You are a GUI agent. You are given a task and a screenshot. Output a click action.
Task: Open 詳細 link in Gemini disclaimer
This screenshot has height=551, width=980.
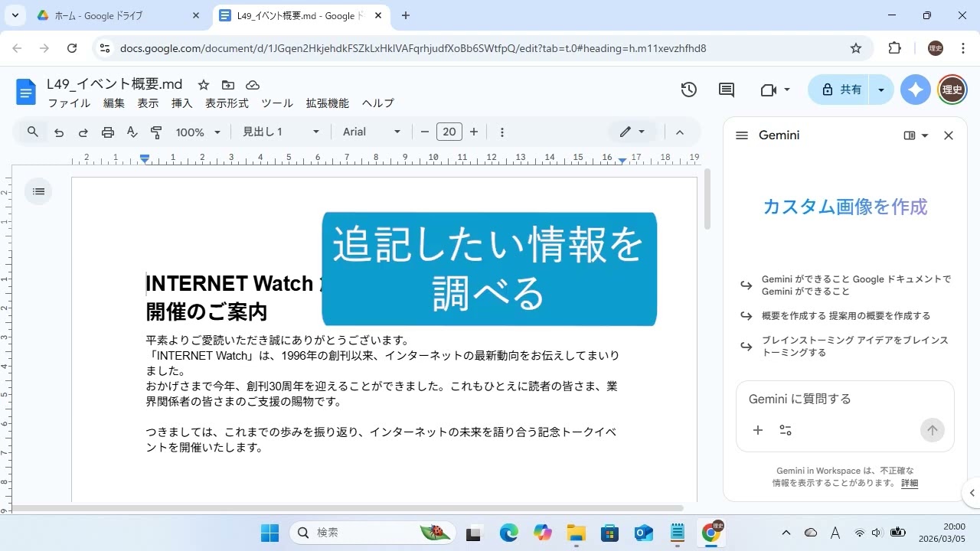[x=910, y=483]
